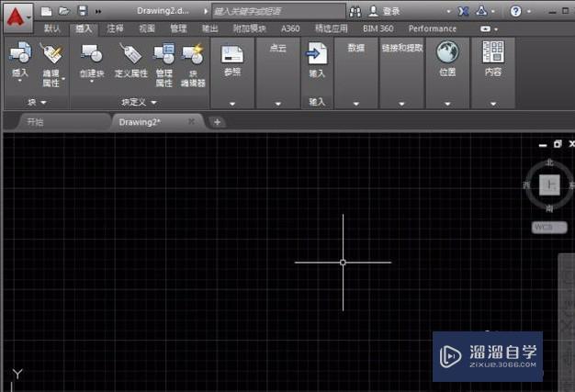
Task: Click the new drawing tab plus button
Action: (217, 121)
